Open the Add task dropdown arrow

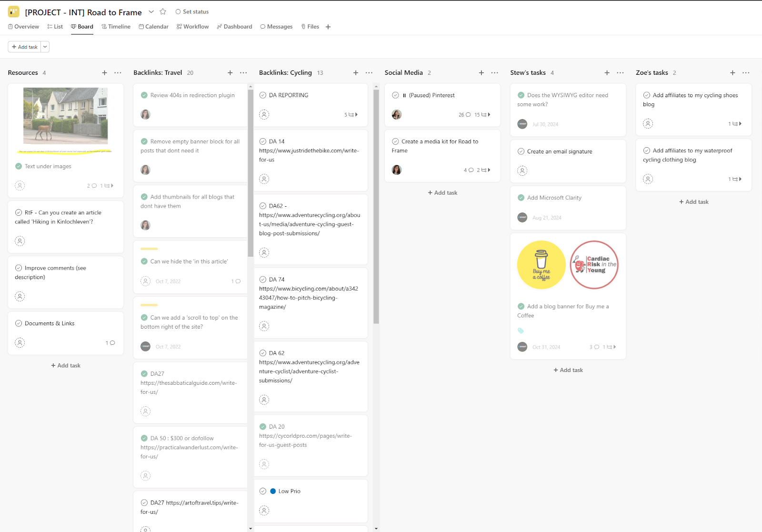pos(45,47)
